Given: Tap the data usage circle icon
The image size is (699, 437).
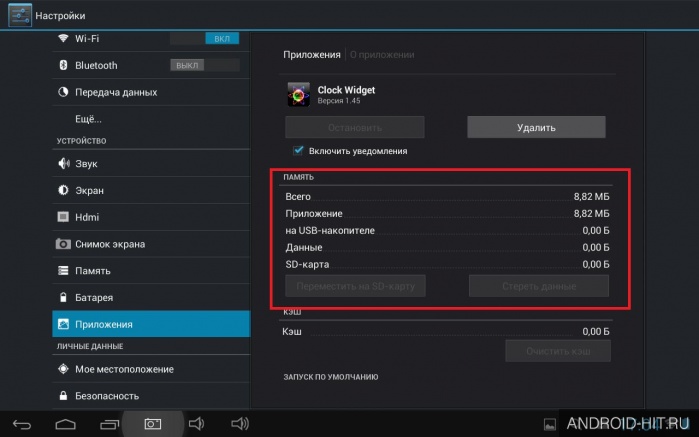Looking at the screenshot, I should pyautogui.click(x=63, y=92).
